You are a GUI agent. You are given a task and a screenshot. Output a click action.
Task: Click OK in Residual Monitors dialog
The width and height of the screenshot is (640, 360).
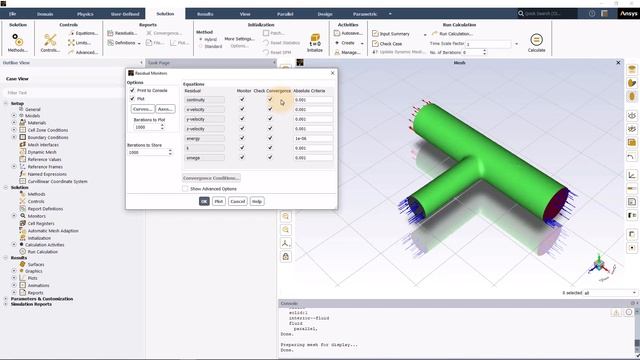coord(204,201)
